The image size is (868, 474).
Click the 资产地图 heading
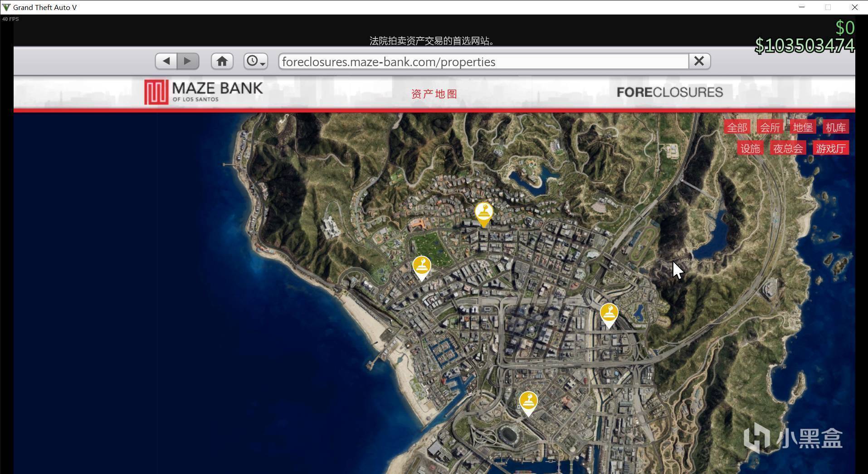coord(434,94)
